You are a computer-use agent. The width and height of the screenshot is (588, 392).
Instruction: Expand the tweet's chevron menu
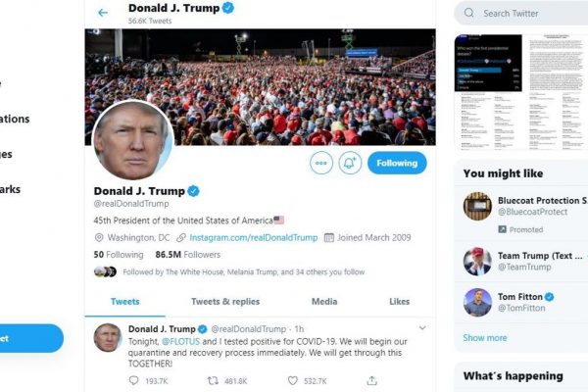coord(422,328)
